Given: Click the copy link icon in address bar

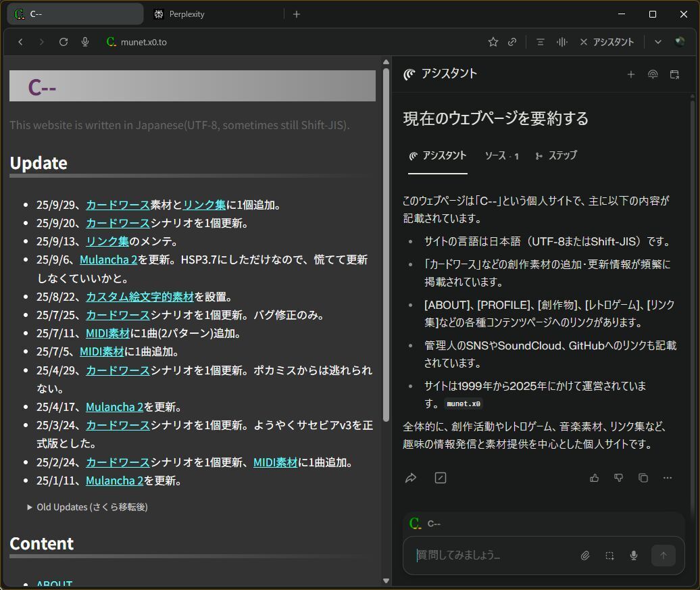Looking at the screenshot, I should 512,42.
